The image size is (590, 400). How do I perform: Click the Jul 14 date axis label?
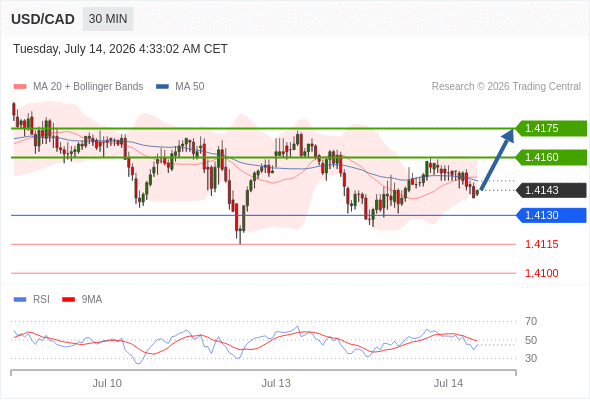click(448, 383)
